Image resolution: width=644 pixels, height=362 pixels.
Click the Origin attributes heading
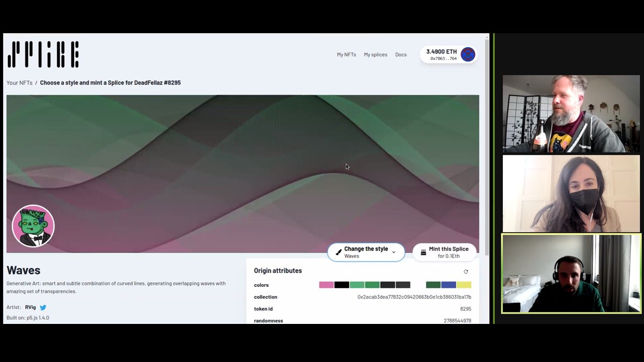pos(278,271)
